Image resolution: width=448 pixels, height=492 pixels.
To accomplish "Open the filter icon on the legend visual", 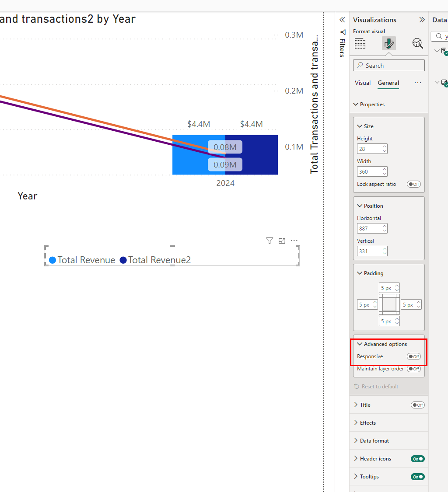I will coord(269,241).
